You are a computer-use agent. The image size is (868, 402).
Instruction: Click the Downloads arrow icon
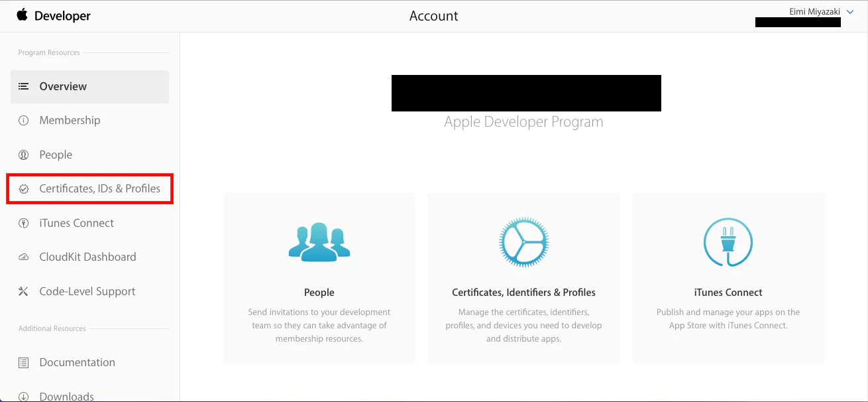click(23, 397)
